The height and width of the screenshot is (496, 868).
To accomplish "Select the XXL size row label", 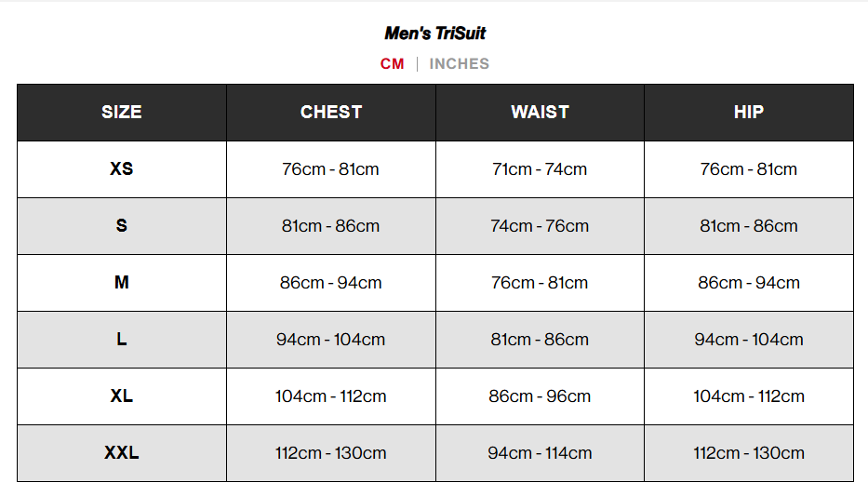I will click(122, 453).
